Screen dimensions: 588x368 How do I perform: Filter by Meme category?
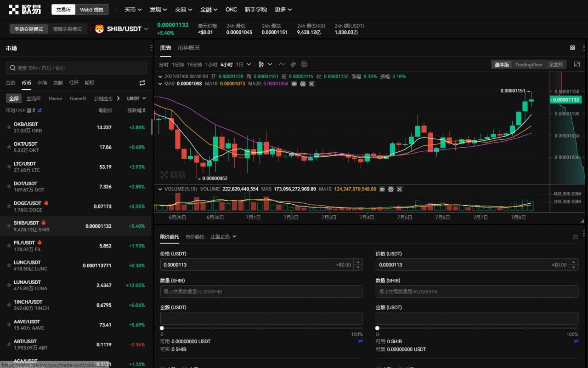55,98
